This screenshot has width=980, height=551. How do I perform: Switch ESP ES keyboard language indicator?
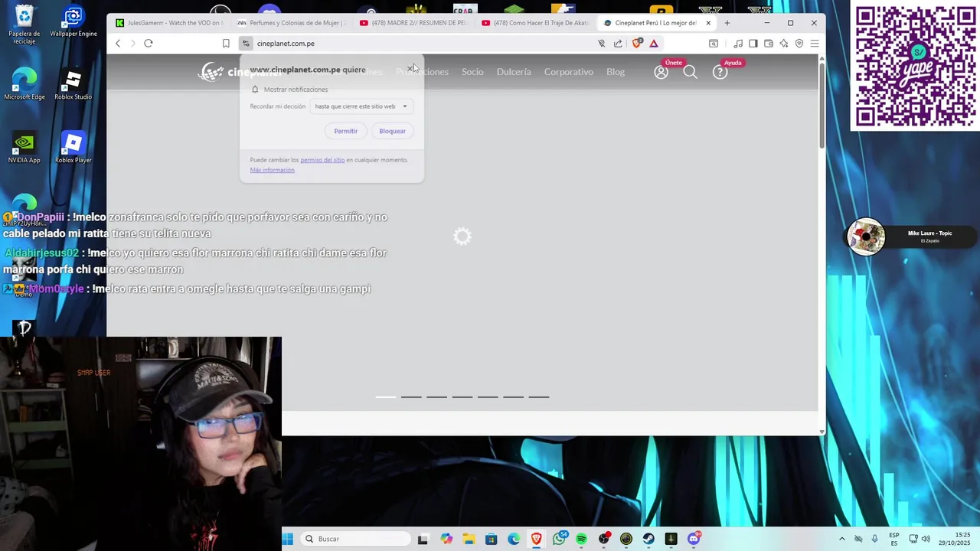[x=894, y=539]
